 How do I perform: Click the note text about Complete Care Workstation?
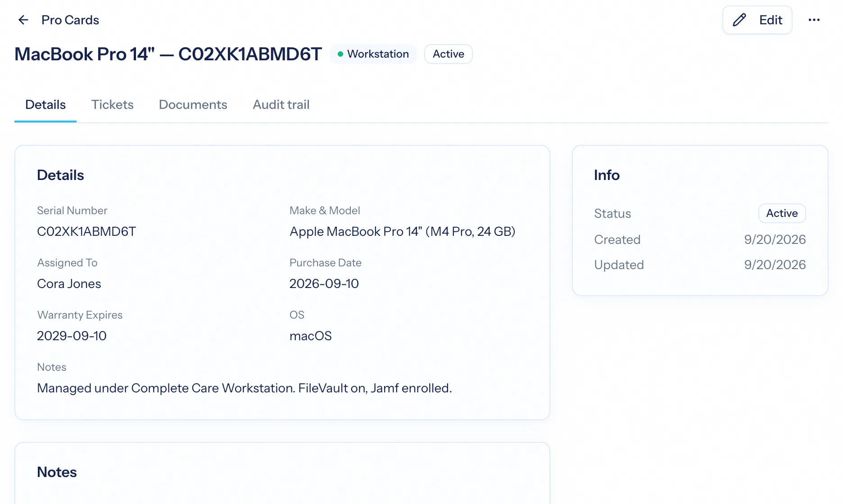[245, 388]
